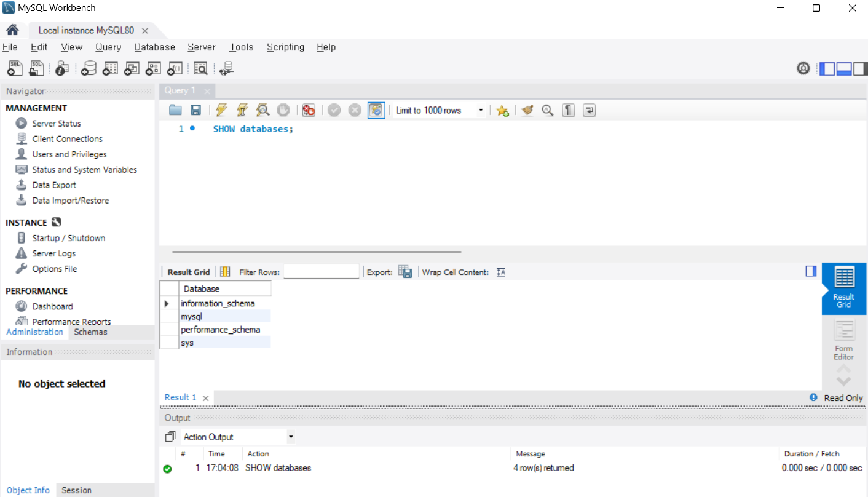Toggle word wrap in editor
868x497 pixels.
(x=590, y=110)
